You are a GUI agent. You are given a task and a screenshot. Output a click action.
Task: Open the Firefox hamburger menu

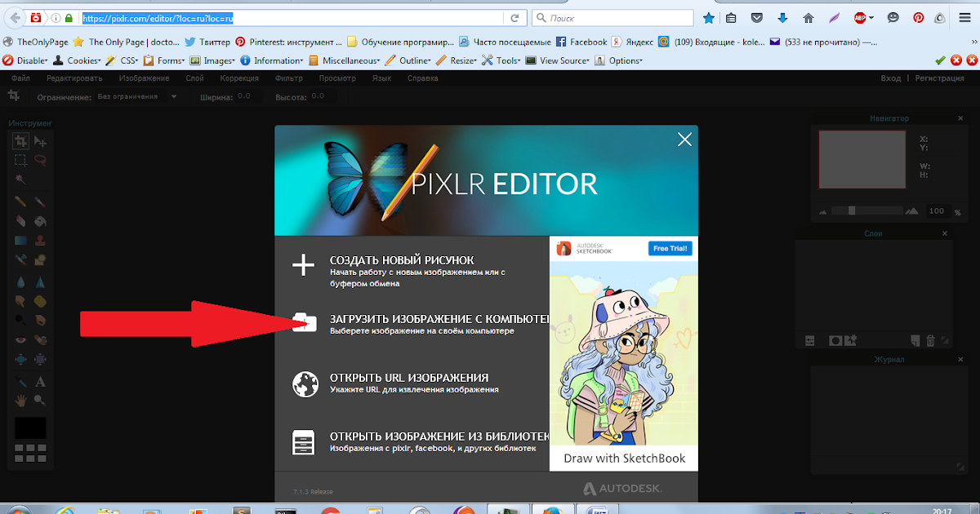966,17
